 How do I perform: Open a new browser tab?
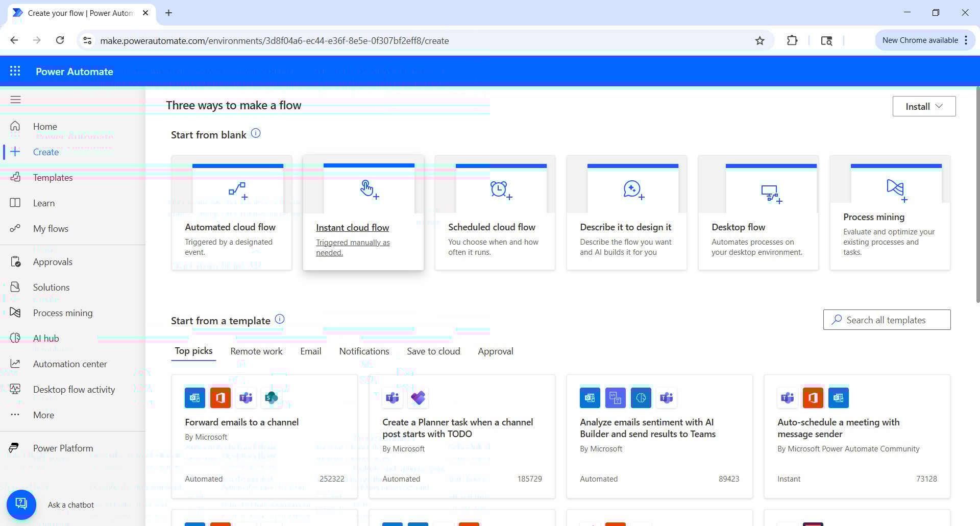169,13
